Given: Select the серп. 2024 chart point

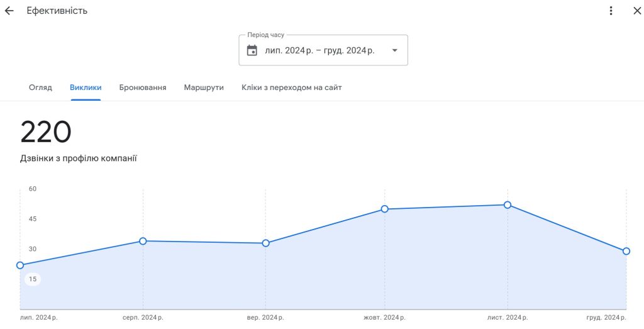Looking at the screenshot, I should pos(143,241).
